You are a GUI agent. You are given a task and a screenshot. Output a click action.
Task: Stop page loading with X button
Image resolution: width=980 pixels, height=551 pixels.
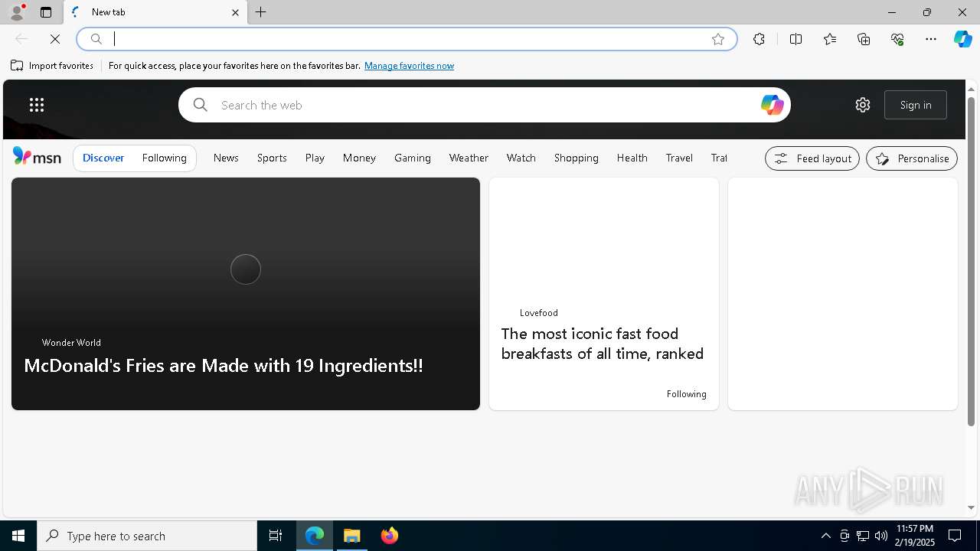pyautogui.click(x=55, y=39)
